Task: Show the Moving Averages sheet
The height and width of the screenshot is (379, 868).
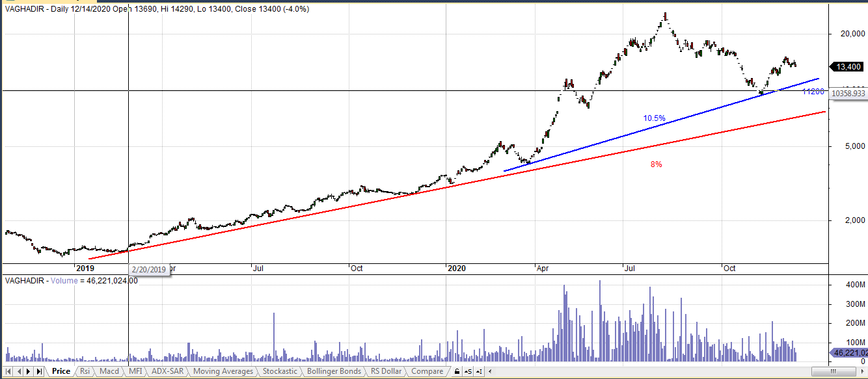Action: [223, 371]
